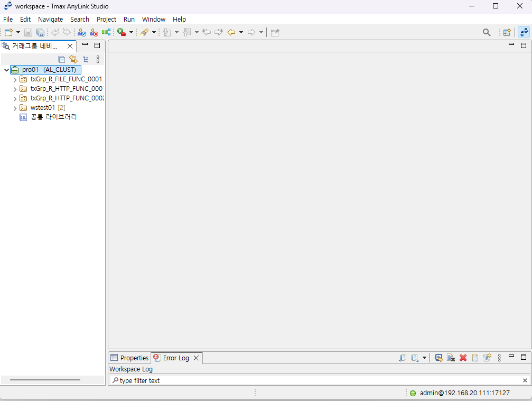Click the Save All toolbar icon
The image size is (532, 401).
point(40,32)
